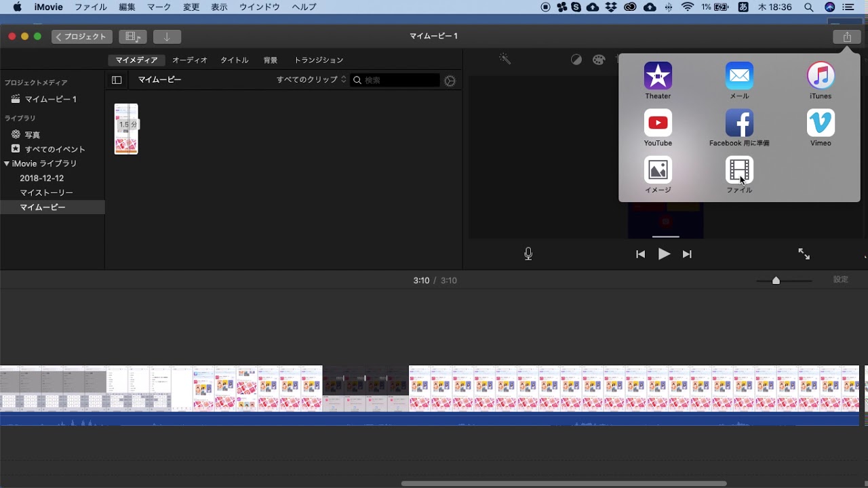Click the magic wand auto-enhance icon
Image resolution: width=868 pixels, height=488 pixels.
click(x=505, y=60)
